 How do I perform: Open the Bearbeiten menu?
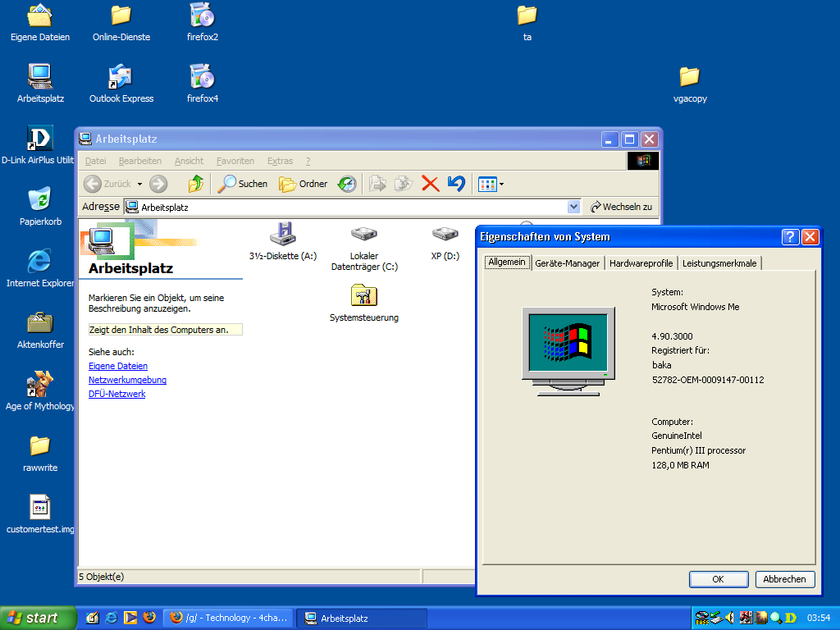click(139, 161)
